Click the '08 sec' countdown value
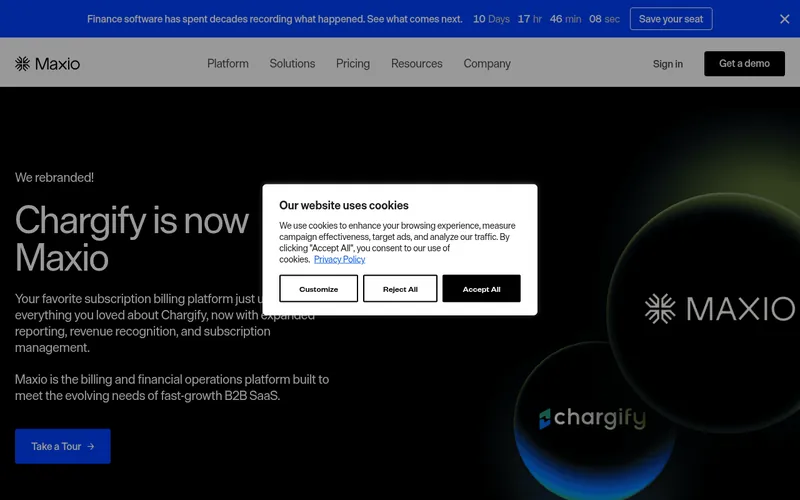The height and width of the screenshot is (500, 800). coord(604,19)
